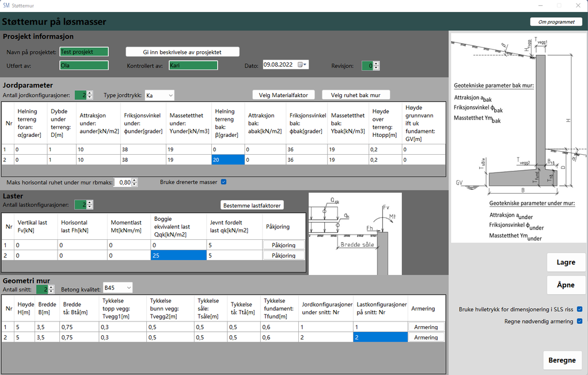The width and height of the screenshot is (588, 375).
Task: Click 'Jevnt fordelt last' cell in load row 1
Action: (234, 245)
